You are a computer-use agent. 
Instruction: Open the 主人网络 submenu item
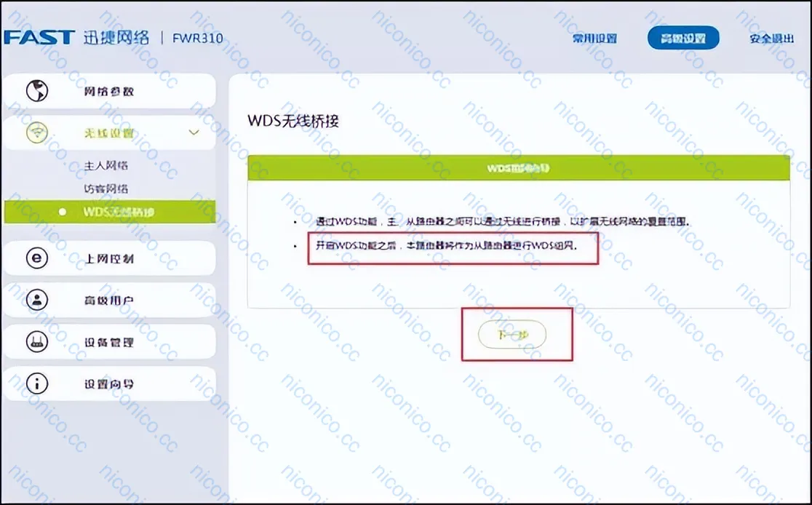[x=106, y=166]
